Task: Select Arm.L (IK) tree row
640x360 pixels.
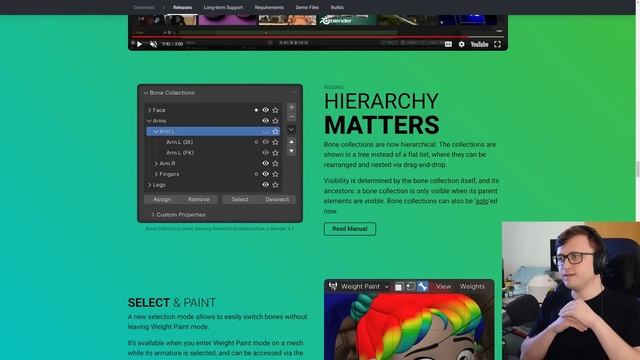Action: coord(213,142)
